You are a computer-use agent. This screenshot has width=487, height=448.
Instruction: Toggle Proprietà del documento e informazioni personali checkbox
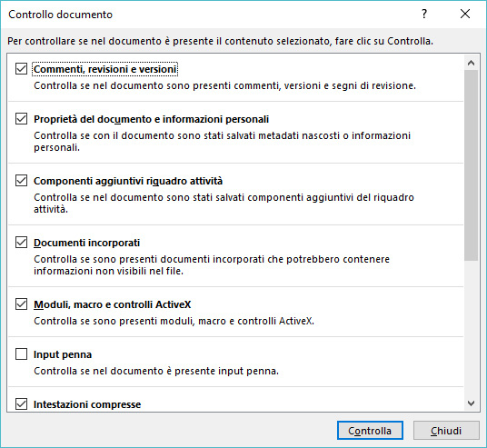[x=21, y=119]
